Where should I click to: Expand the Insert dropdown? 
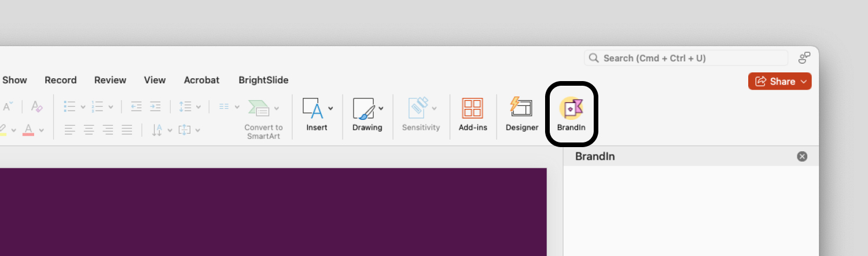click(330, 108)
